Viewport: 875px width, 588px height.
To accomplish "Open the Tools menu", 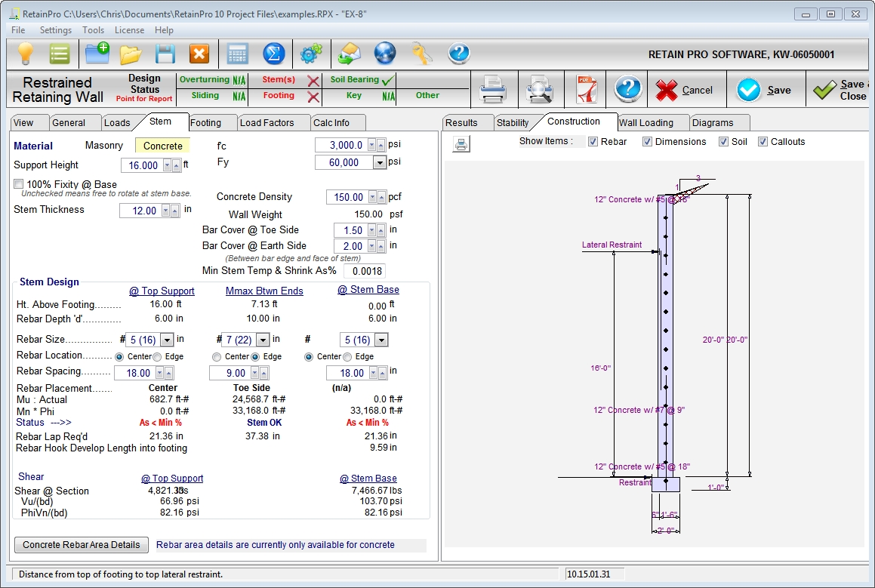I will pos(93,30).
